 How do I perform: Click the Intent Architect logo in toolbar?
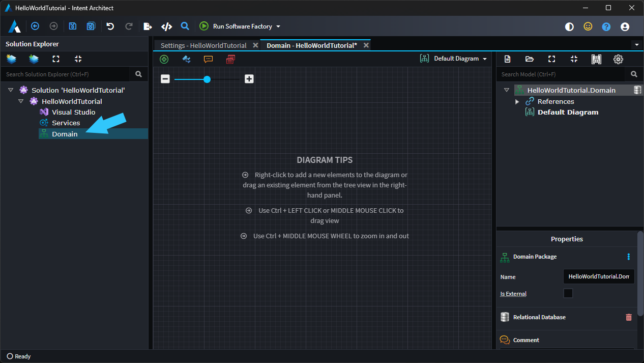[x=14, y=26]
